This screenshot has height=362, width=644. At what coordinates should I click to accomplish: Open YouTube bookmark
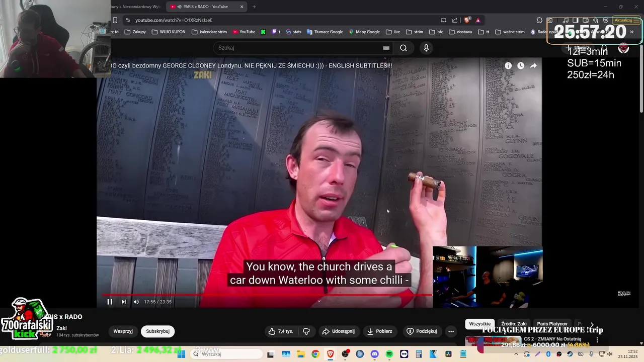coord(244,32)
